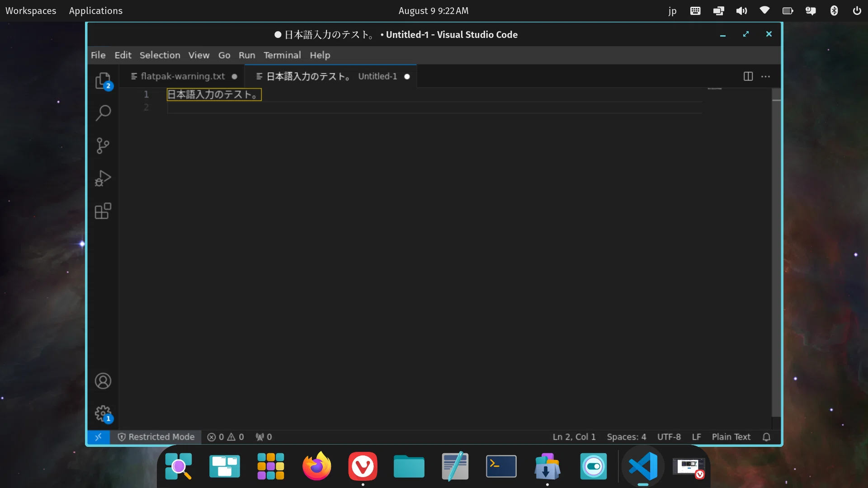Open the workspaces overview icon in dock
Viewport: 868px width, 488px height.
coord(224,466)
